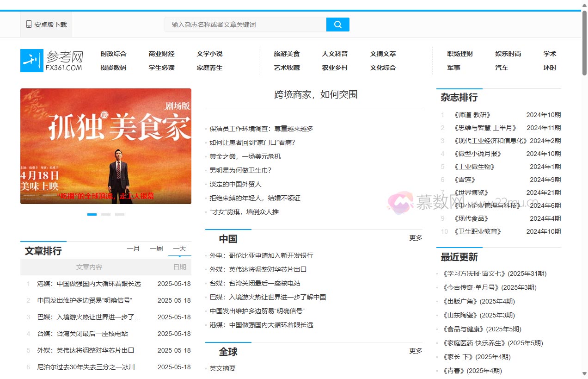Click the search magnifier icon
Screen dimensions: 588x379
tap(337, 24)
